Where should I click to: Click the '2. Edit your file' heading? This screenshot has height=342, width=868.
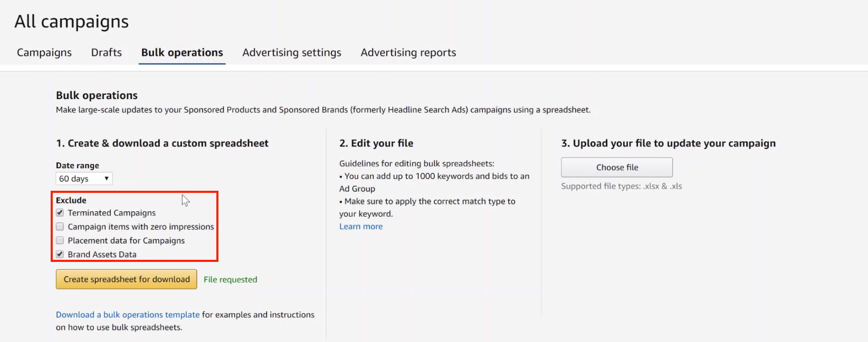[376, 143]
